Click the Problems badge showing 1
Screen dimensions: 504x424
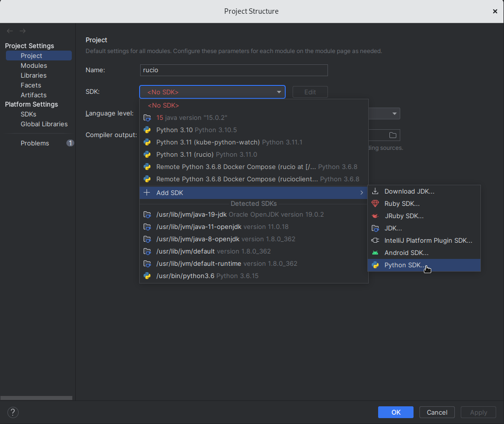(70, 143)
